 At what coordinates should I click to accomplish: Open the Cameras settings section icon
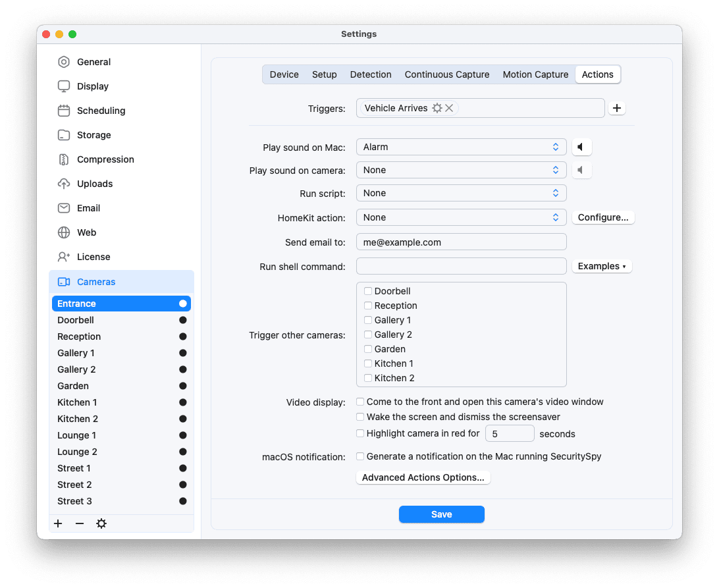point(63,281)
